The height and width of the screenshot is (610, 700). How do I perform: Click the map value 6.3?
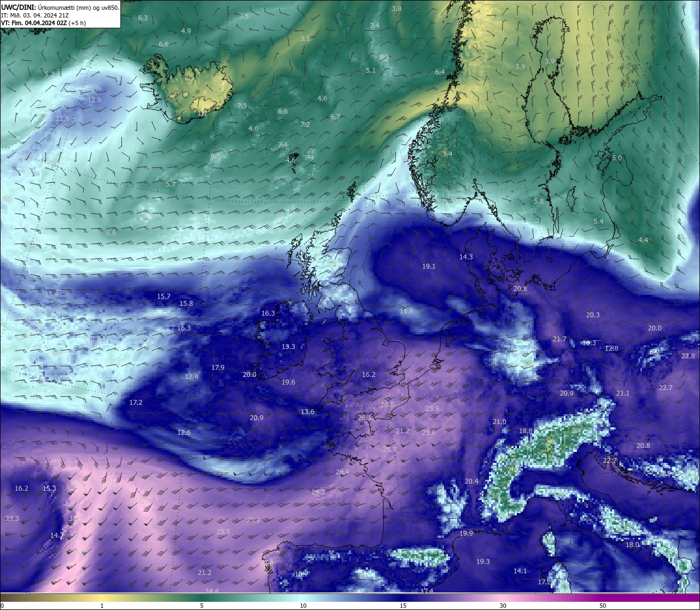pyautogui.click(x=143, y=18)
